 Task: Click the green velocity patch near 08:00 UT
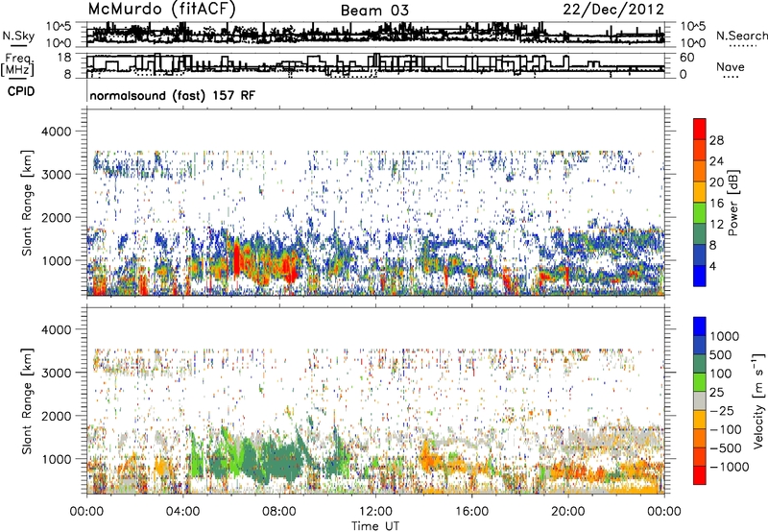[281, 461]
